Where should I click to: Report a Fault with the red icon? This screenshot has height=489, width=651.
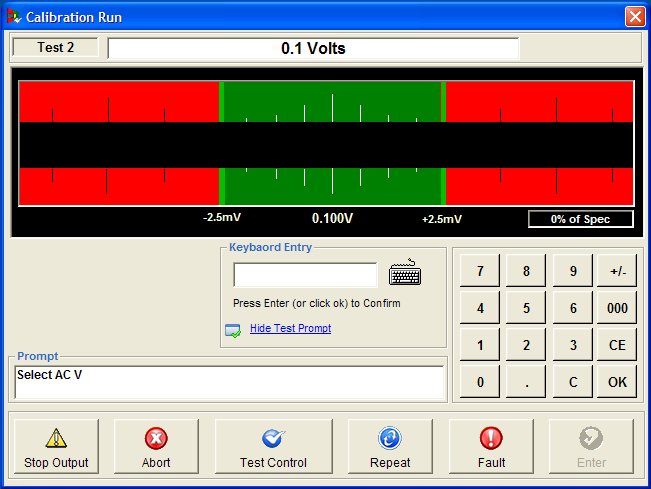[x=491, y=447]
